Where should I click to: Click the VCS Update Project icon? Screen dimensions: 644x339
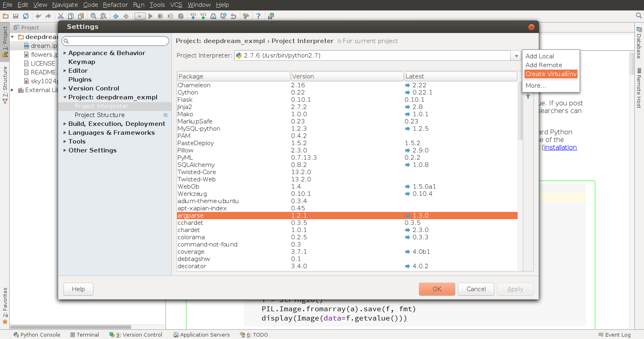[x=193, y=16]
